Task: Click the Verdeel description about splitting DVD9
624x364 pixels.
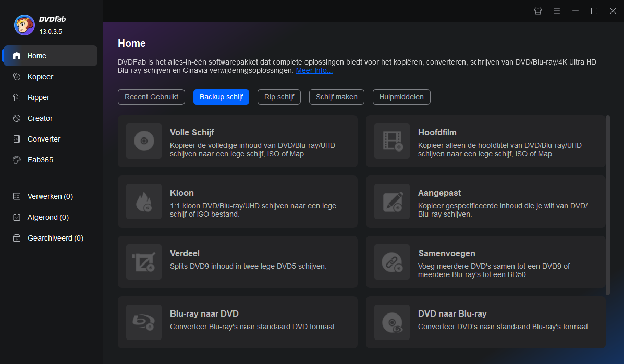Action: tap(248, 266)
